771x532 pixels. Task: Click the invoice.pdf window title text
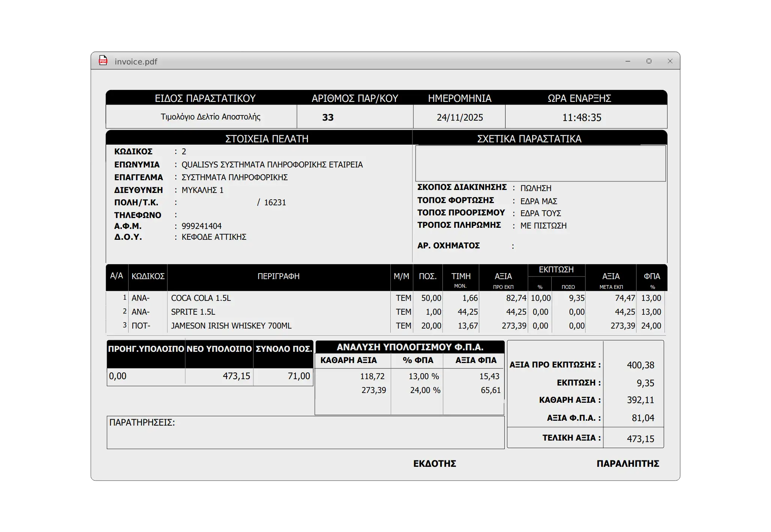coord(136,62)
